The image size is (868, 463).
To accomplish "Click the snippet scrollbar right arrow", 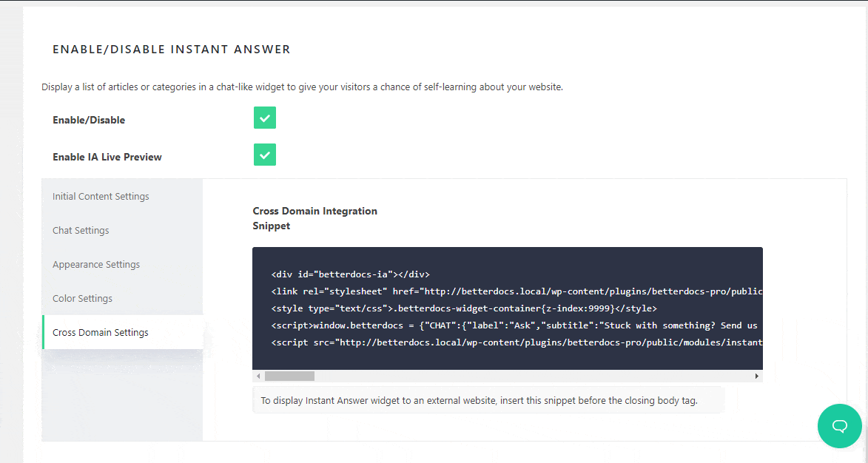I will click(x=756, y=376).
